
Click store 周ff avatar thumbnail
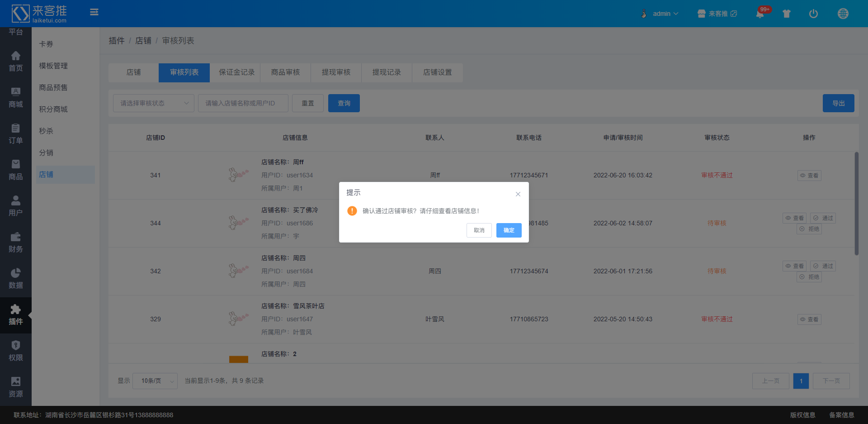tap(238, 175)
